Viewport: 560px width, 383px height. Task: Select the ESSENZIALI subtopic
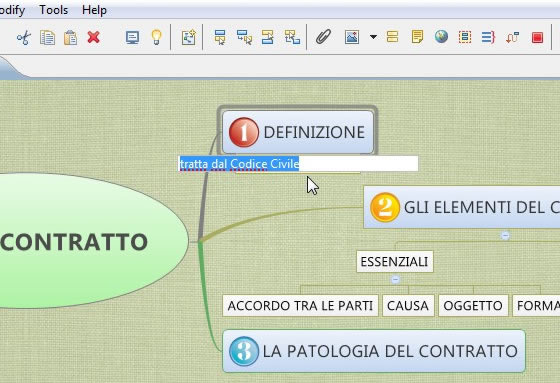pos(395,262)
